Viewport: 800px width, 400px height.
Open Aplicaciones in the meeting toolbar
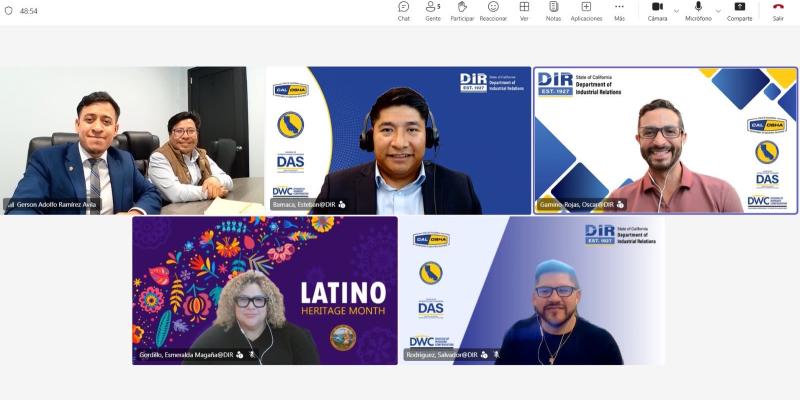click(586, 11)
